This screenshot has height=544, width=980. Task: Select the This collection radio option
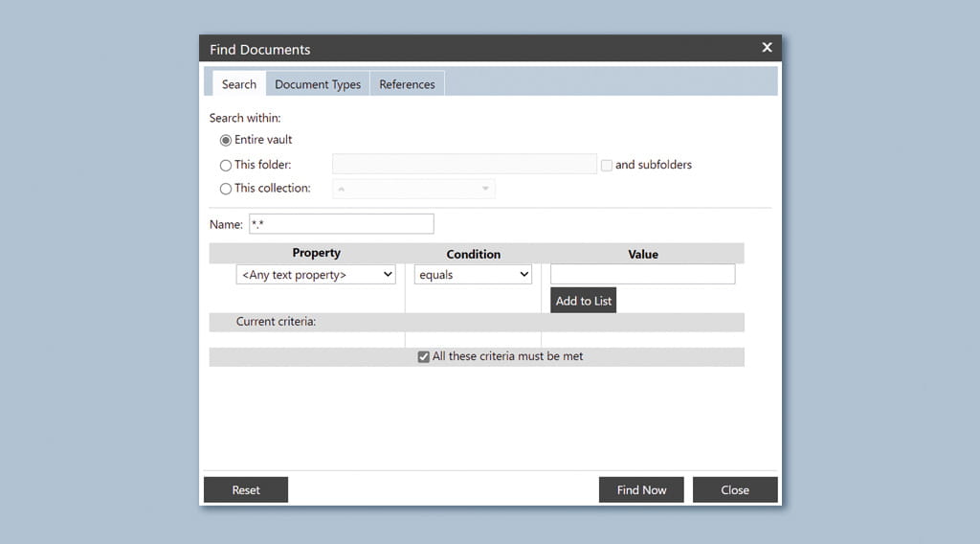[226, 189]
